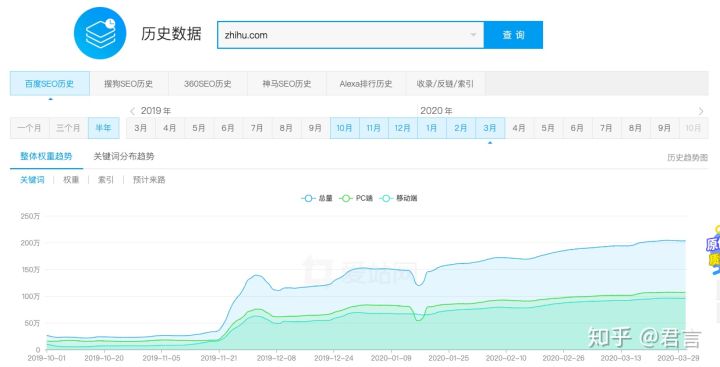Screen dimensions: 720x367
Task: Click the 2019-11-21 axis date label
Action: 219,358
